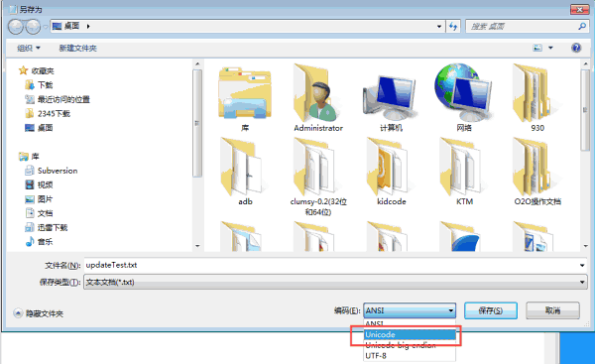Open the help question mark icon
The width and height of the screenshot is (595, 364).
[575, 48]
